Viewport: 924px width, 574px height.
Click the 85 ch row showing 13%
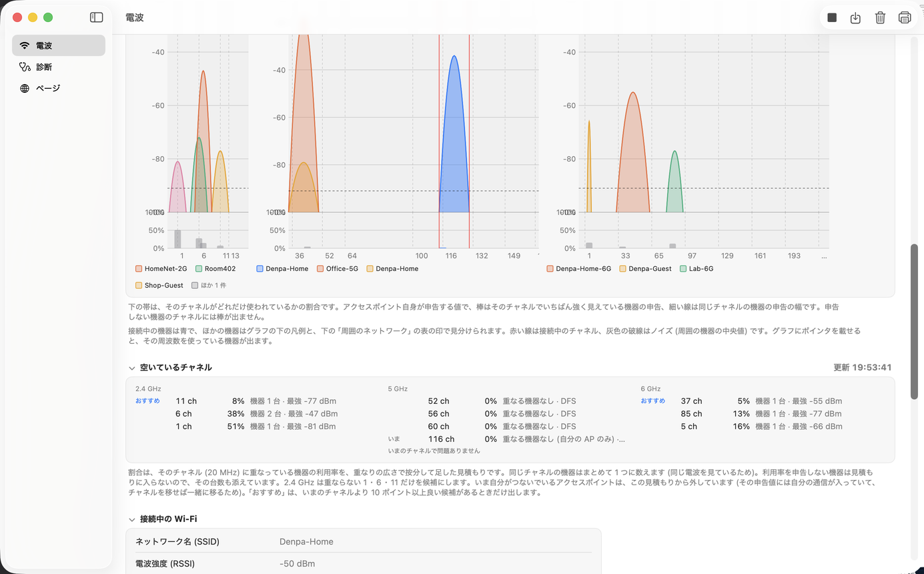(763, 414)
